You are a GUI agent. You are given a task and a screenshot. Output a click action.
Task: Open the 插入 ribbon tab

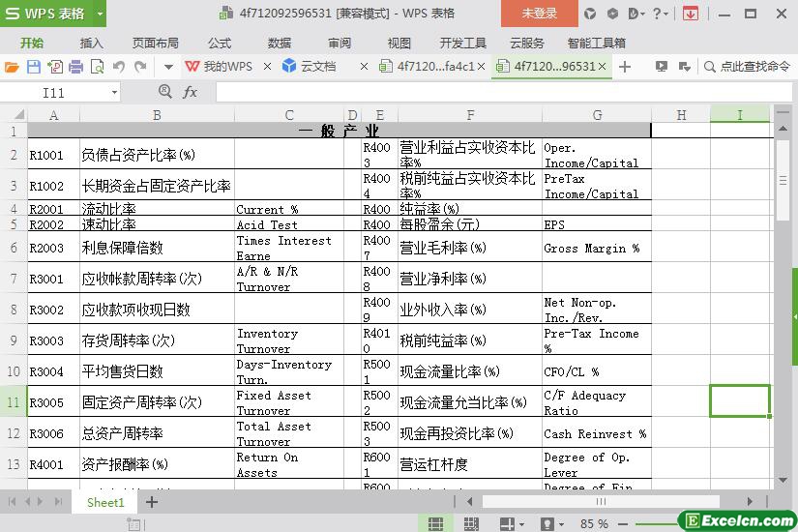tap(91, 43)
